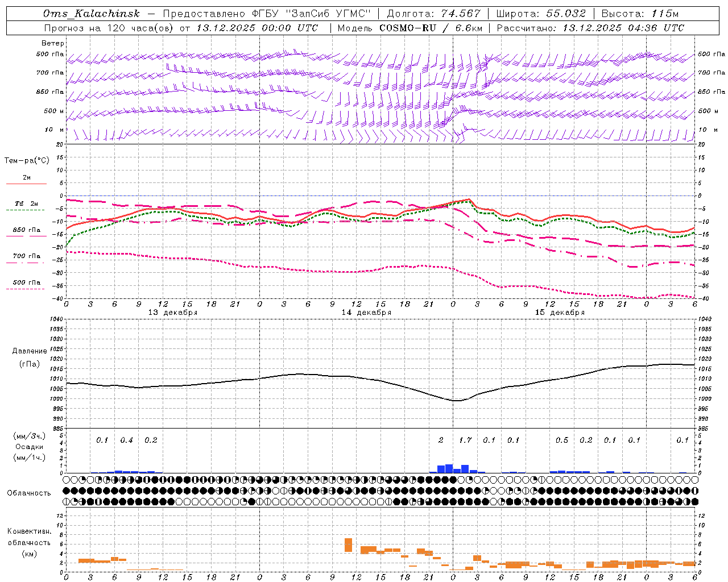
Task: Click 'Рассчитано: 13.12.2025 04:36 UTC' timestamp
Action: [590, 28]
